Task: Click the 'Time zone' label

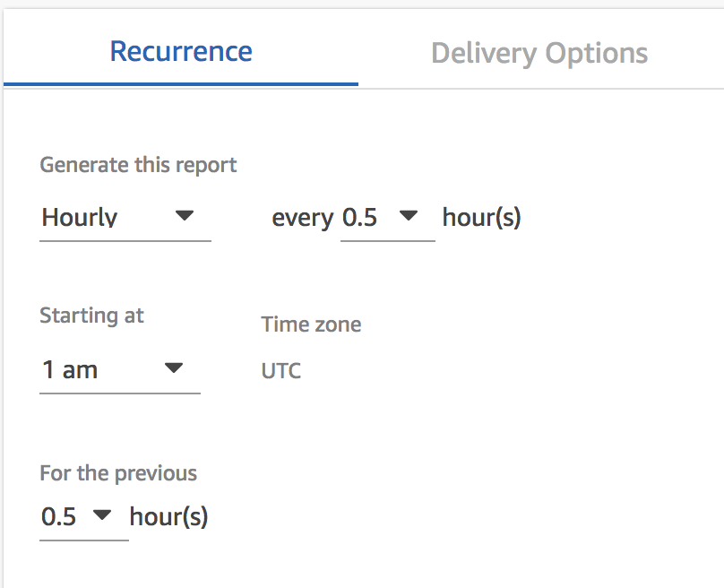Action: [x=311, y=324]
